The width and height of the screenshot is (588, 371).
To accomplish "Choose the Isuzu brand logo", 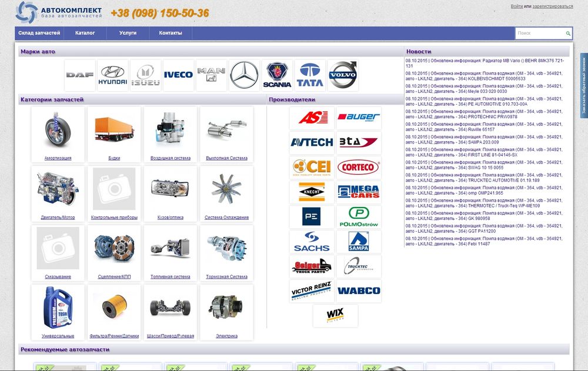I will point(145,75).
